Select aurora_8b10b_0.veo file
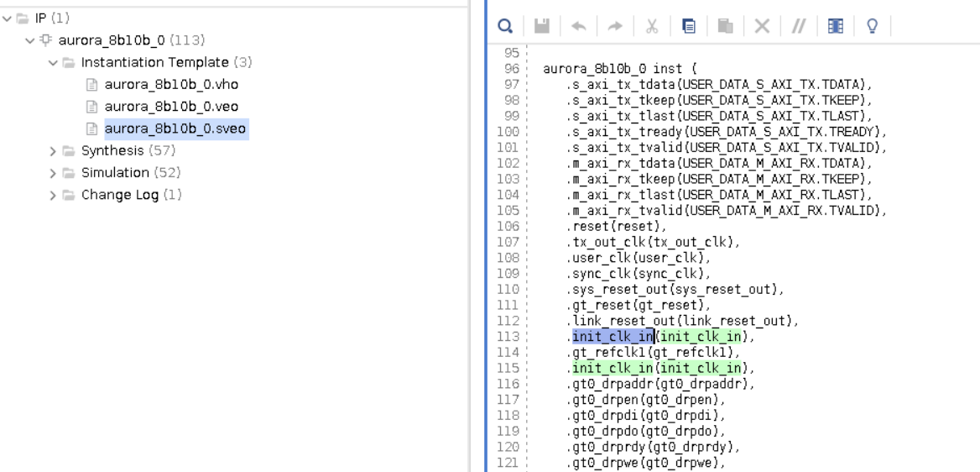Screen dimensions: 980x472 point(171,107)
